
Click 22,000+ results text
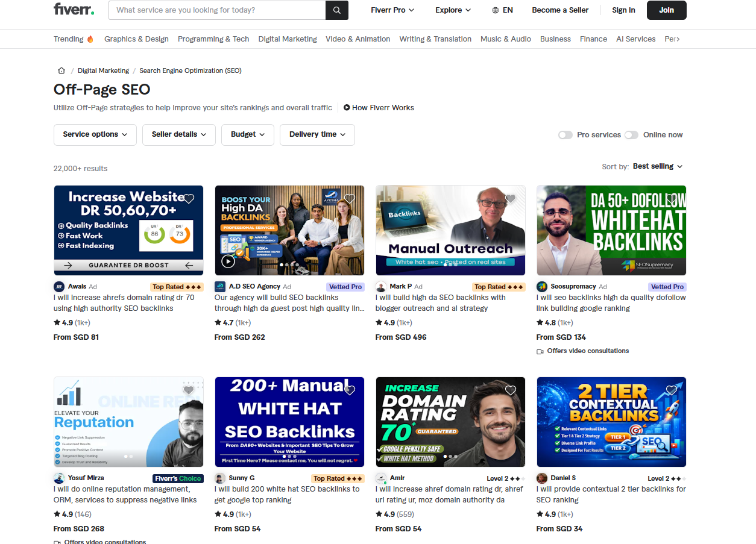(x=81, y=169)
